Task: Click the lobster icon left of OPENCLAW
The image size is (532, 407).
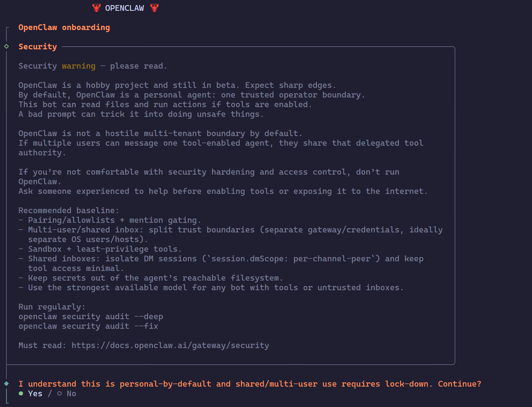Action: pyautogui.click(x=96, y=8)
